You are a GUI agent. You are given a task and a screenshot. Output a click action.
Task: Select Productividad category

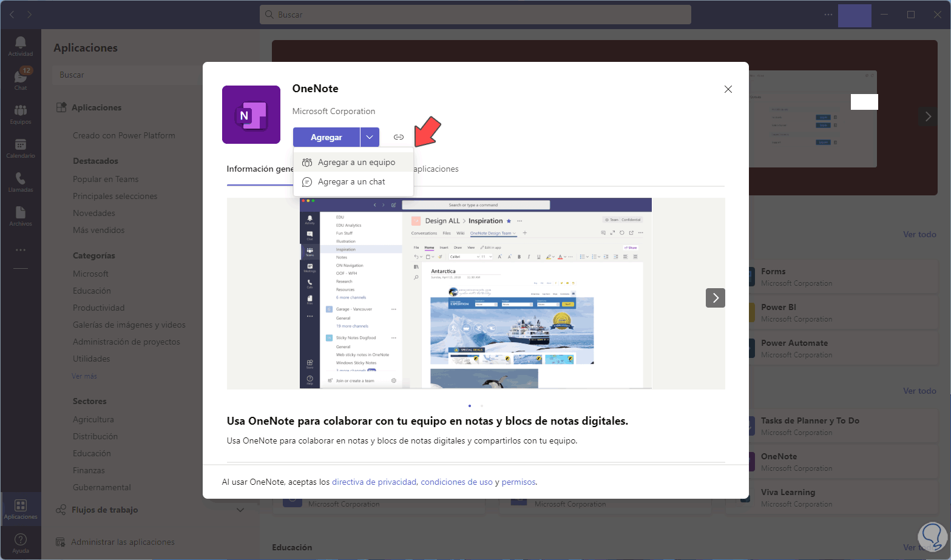99,308
